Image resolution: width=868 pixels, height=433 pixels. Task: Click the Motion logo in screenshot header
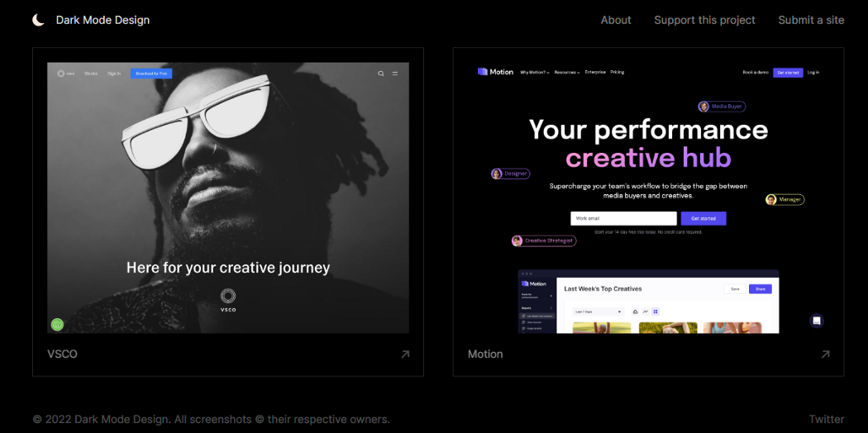pos(495,72)
